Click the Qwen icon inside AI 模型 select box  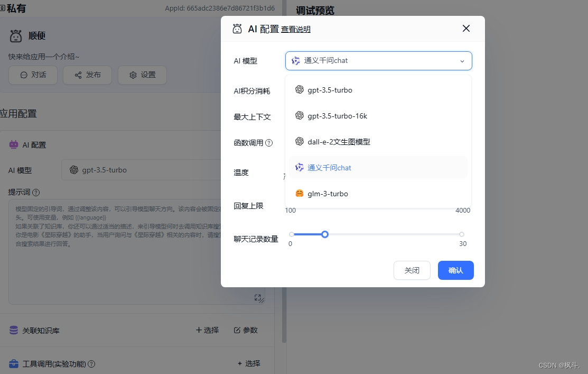(x=295, y=60)
